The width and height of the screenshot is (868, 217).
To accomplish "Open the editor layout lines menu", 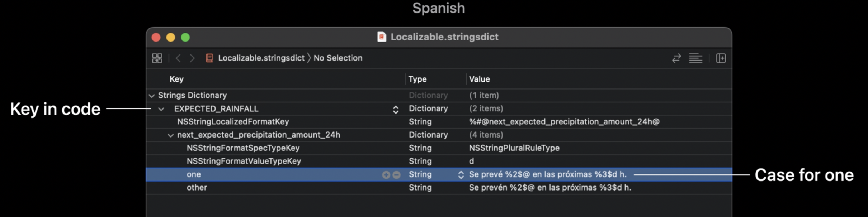I will point(695,58).
